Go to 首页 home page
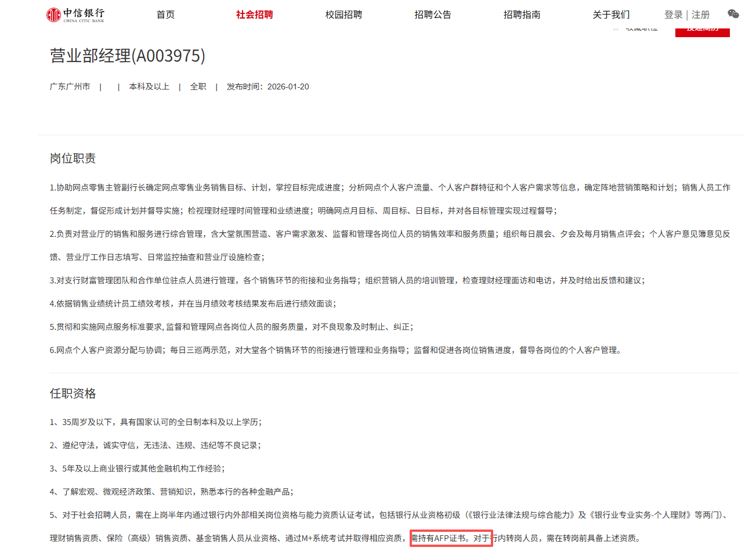The width and height of the screenshot is (756, 551). (x=165, y=15)
